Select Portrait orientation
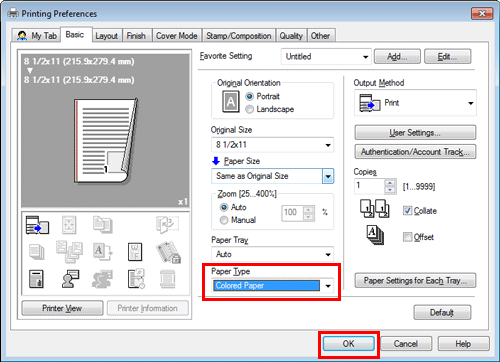The height and width of the screenshot is (362, 500). (x=250, y=97)
